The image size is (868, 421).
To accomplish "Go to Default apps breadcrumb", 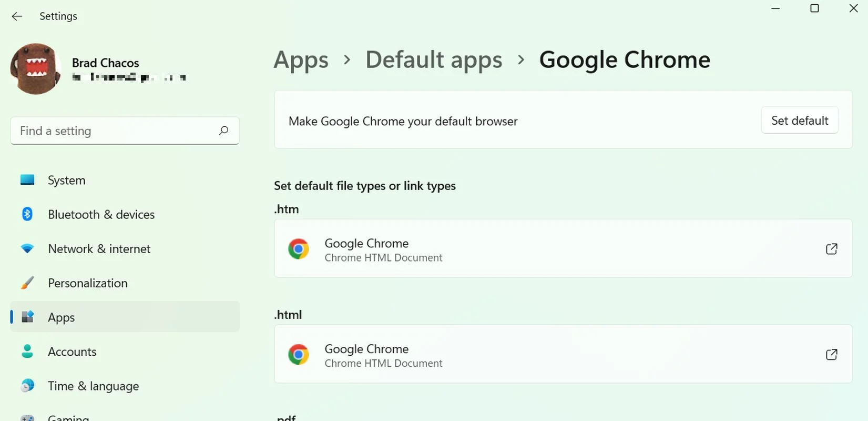I will [x=434, y=60].
